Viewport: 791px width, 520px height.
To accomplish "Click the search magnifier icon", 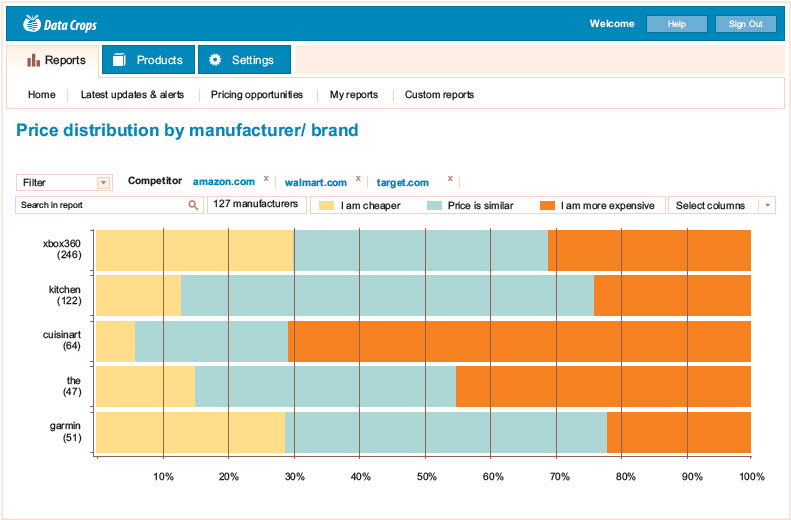I will pyautogui.click(x=193, y=205).
